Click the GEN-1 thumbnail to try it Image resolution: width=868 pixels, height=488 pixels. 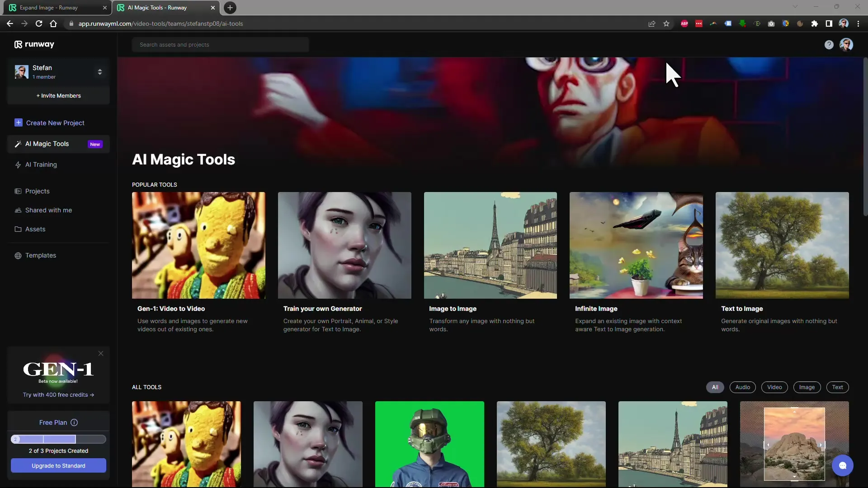[58, 369]
